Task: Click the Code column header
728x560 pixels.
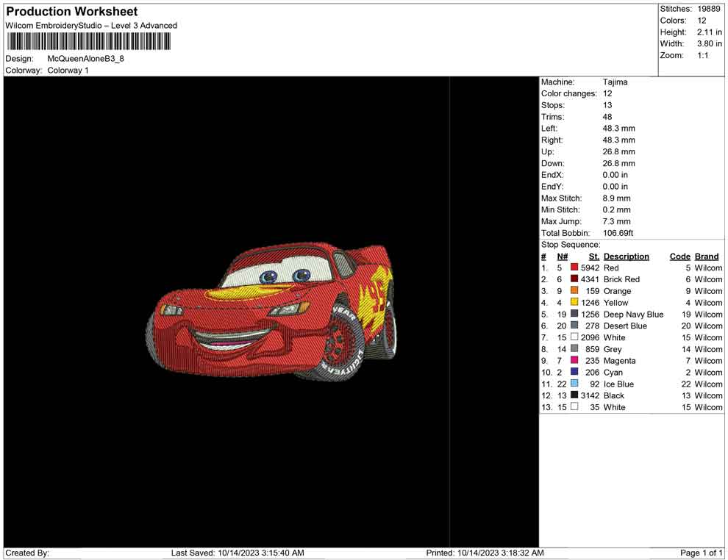Action: (x=679, y=256)
